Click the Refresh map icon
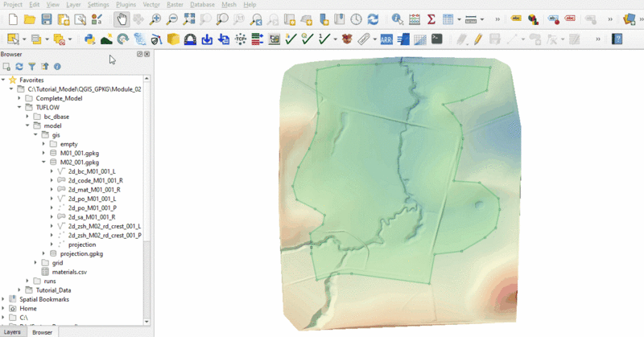The height and width of the screenshot is (337, 644). [373, 18]
